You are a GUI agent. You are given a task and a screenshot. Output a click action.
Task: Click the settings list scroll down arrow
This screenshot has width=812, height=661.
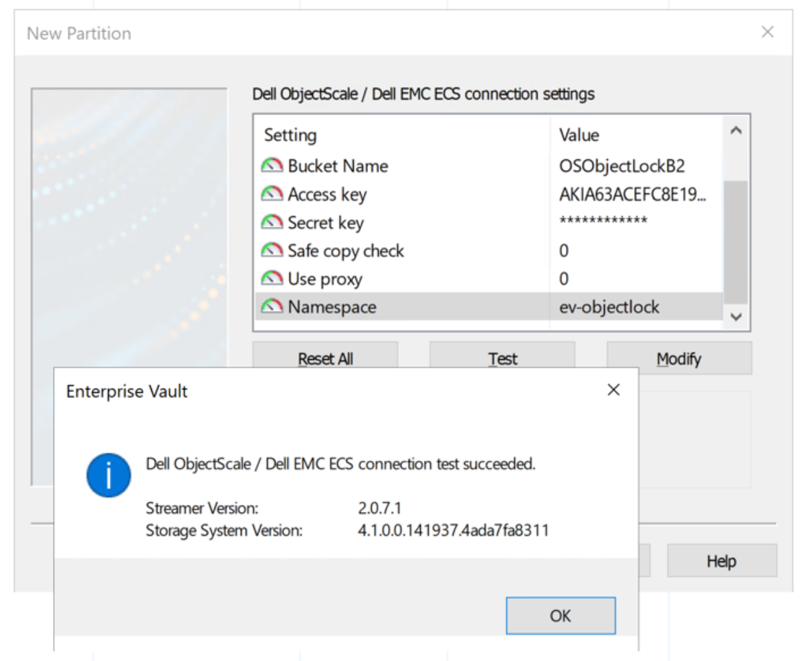click(x=736, y=316)
